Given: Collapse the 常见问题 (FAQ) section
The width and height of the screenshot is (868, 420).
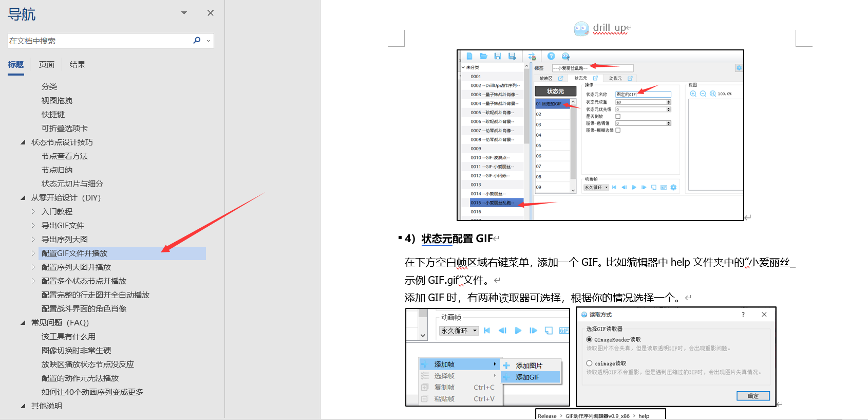Looking at the screenshot, I should tap(23, 323).
